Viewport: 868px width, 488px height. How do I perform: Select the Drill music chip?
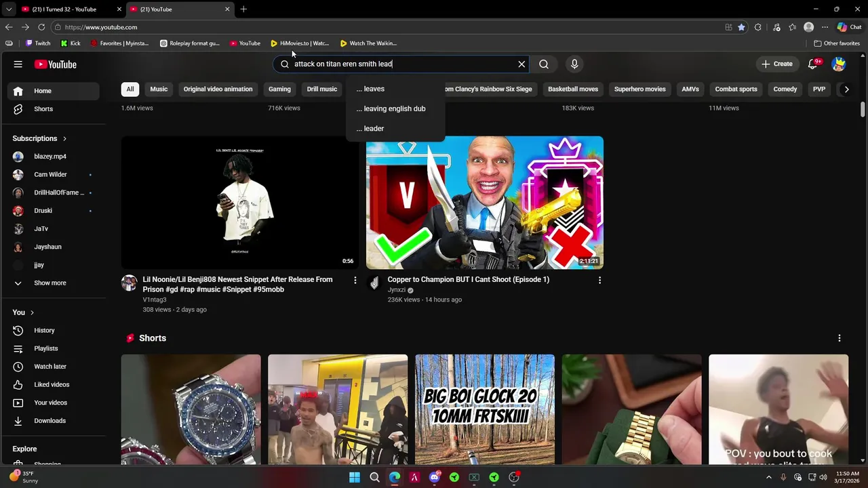[x=322, y=89]
